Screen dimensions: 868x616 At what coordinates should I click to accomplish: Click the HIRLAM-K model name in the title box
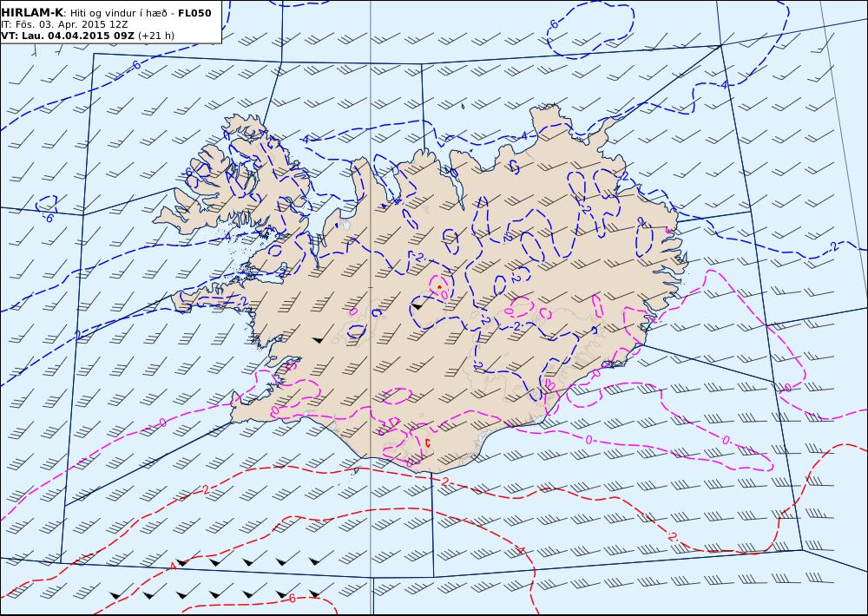(32, 13)
